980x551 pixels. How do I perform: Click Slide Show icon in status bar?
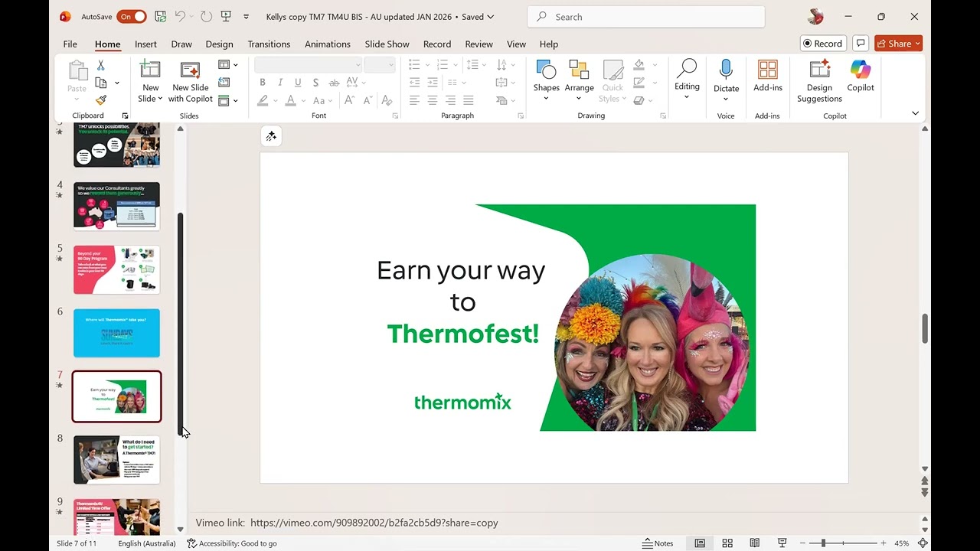pyautogui.click(x=782, y=543)
